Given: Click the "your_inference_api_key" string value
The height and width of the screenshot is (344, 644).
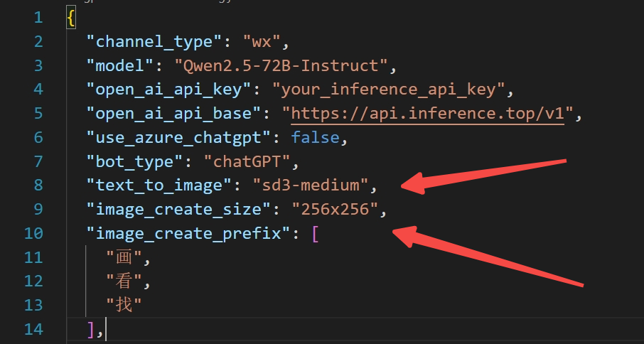Looking at the screenshot, I should tap(388, 90).
